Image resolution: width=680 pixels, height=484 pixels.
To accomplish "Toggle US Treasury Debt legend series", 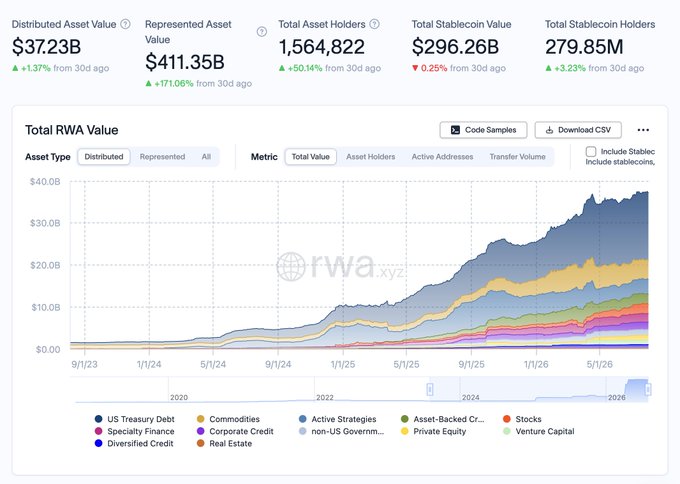I will tap(135, 419).
